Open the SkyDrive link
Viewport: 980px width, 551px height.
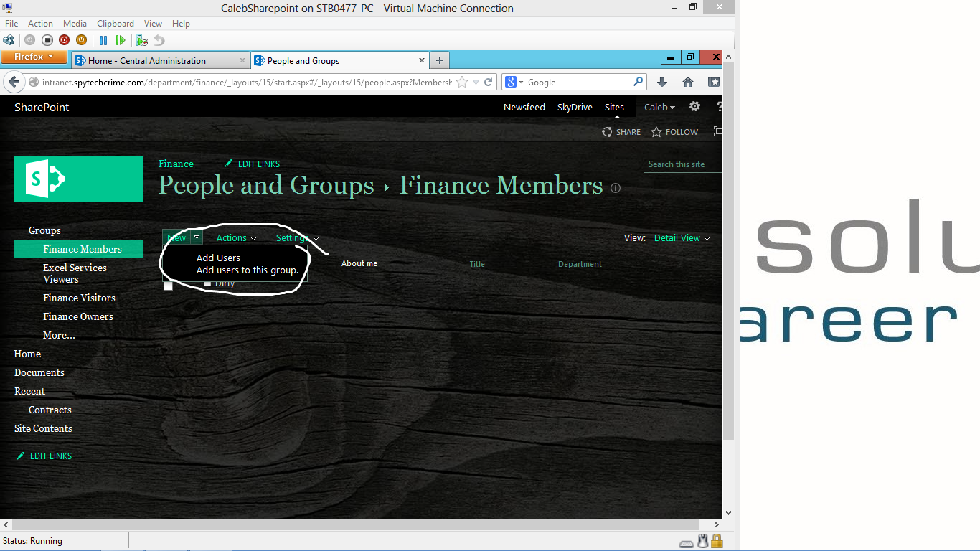(575, 107)
